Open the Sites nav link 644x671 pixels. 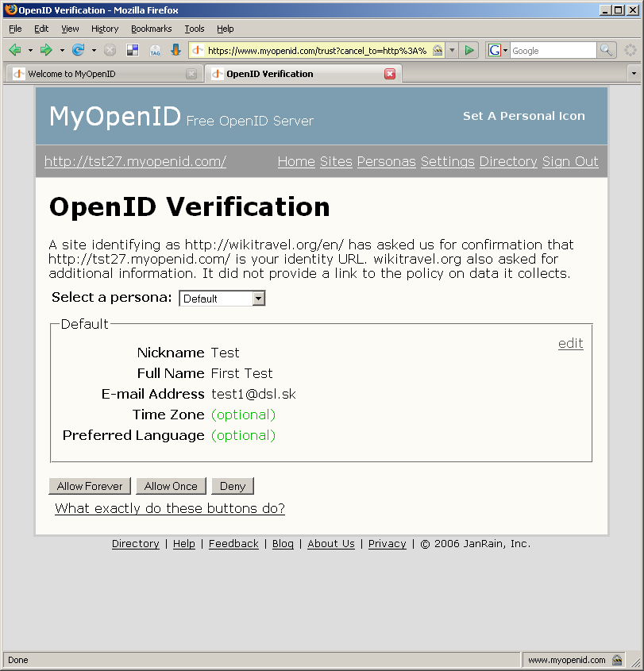tap(336, 161)
